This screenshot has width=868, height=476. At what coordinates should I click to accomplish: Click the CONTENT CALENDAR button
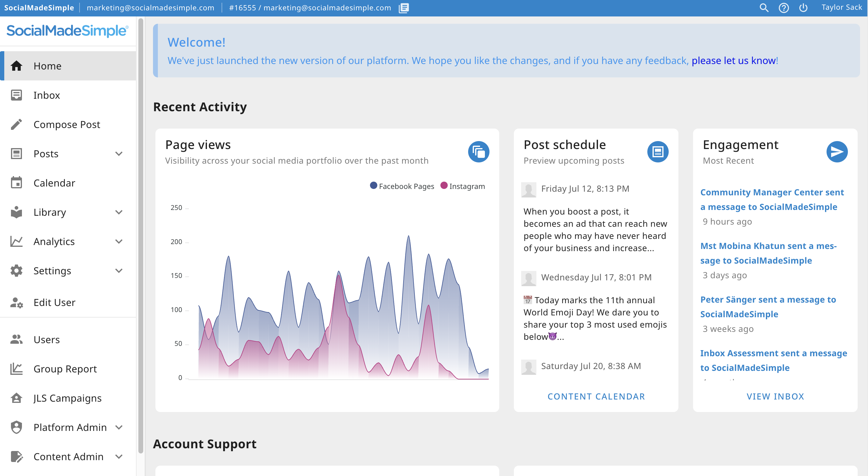tap(596, 396)
